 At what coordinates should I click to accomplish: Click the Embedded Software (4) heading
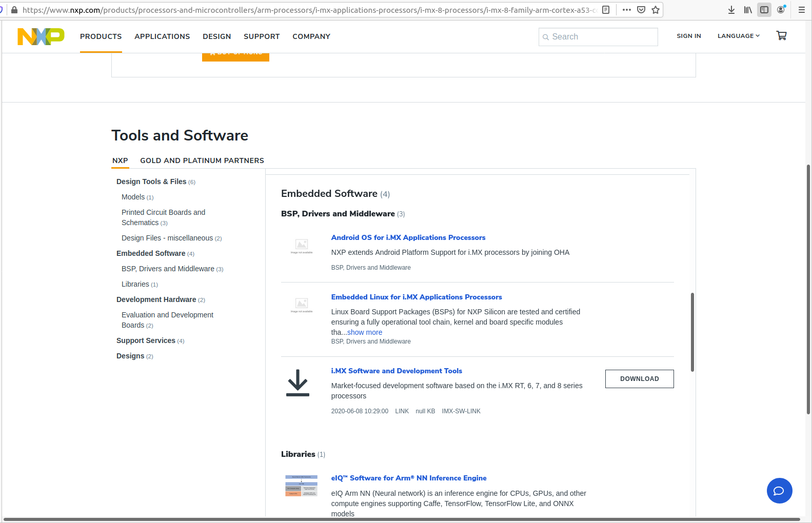coord(335,194)
